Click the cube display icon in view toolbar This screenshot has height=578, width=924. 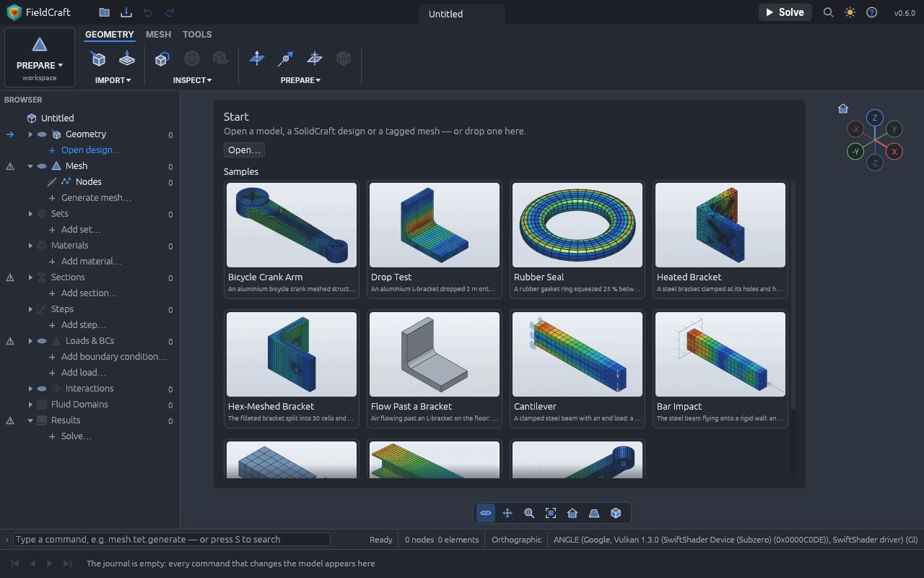point(616,513)
